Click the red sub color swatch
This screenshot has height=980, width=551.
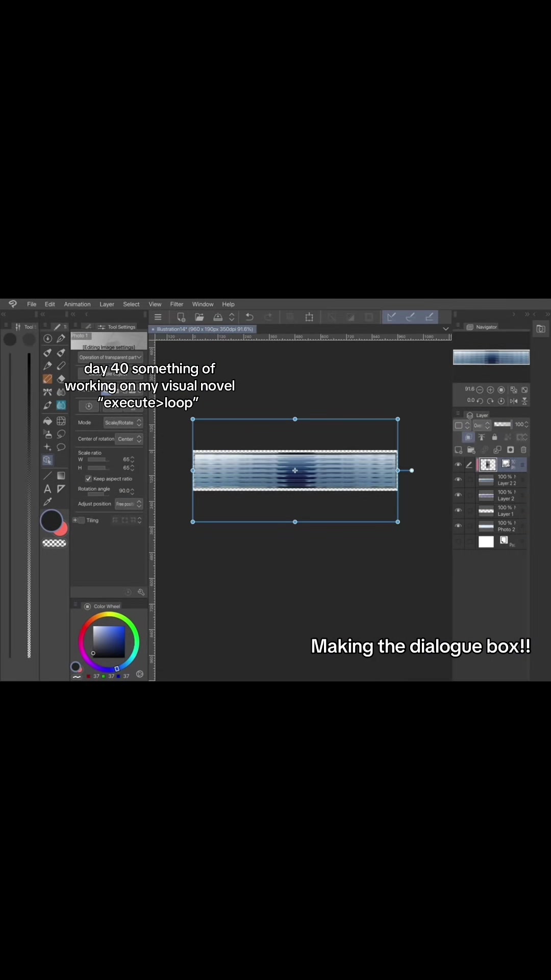[x=63, y=531]
